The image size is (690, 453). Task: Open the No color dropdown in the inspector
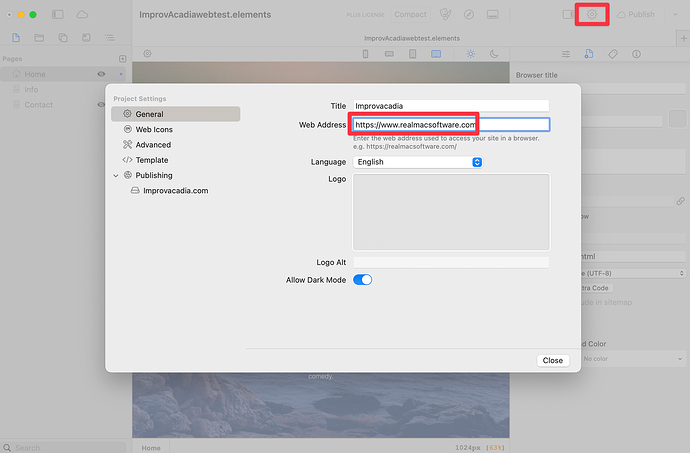pos(633,359)
